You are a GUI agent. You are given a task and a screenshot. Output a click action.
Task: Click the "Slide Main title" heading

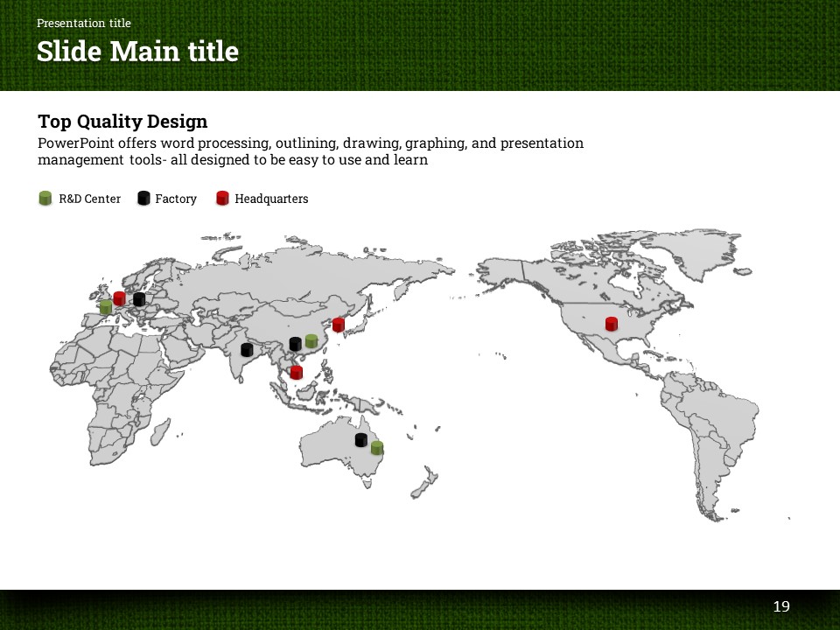click(137, 52)
